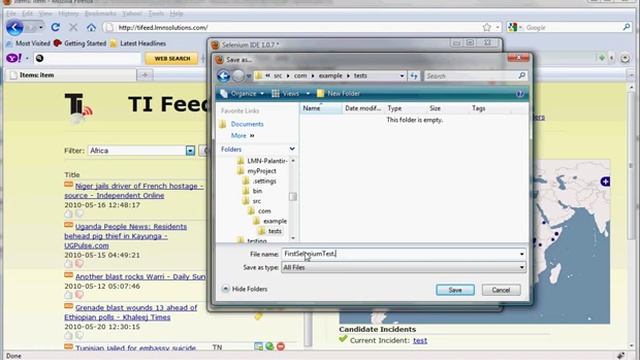640x360 pixels.
Task: Click the WEB SEARCH button
Action: tap(172, 58)
